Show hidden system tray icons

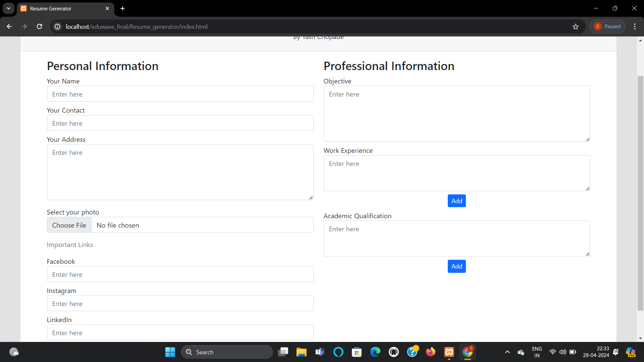tap(507, 352)
